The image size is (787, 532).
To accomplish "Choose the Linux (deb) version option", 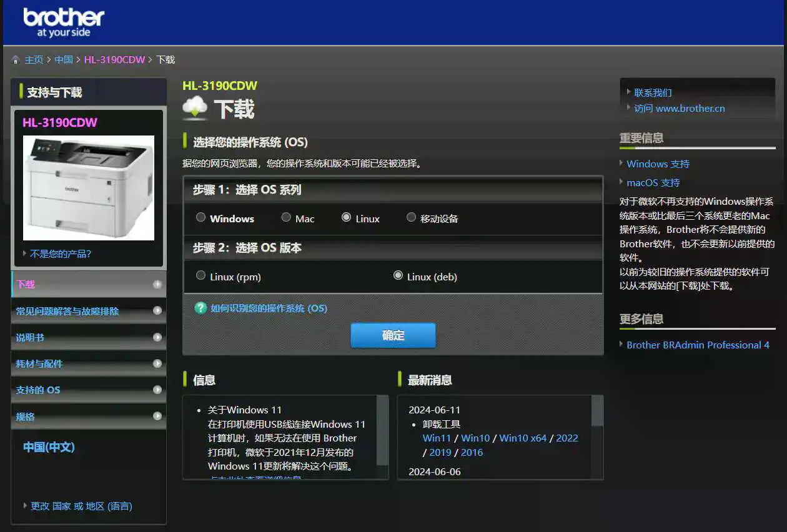I will [398, 275].
